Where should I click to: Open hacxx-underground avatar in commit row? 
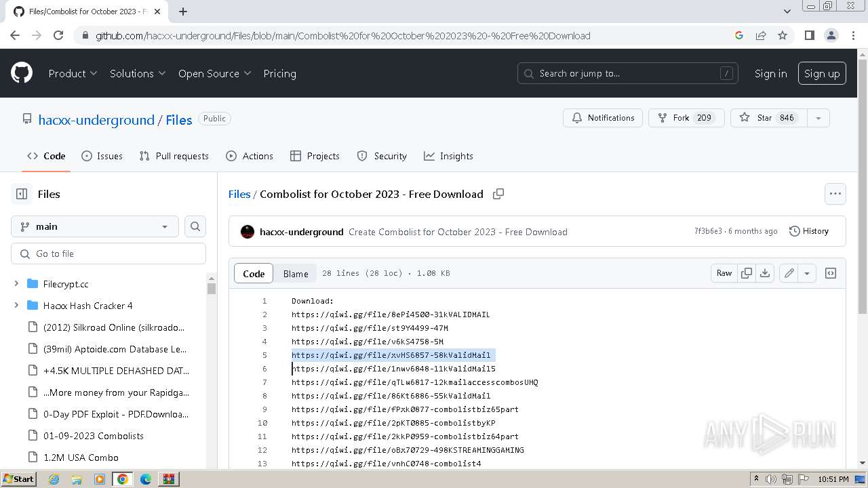pos(248,232)
